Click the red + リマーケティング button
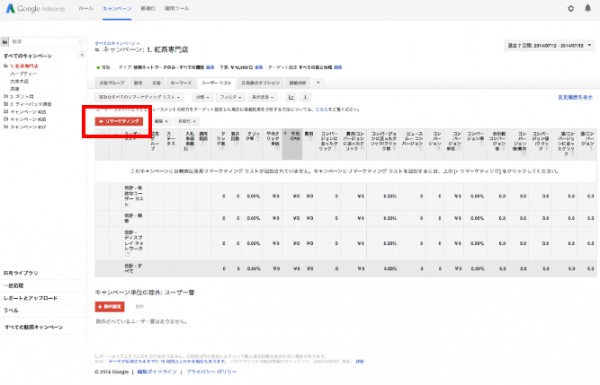This screenshot has height=385, width=600. (x=119, y=121)
